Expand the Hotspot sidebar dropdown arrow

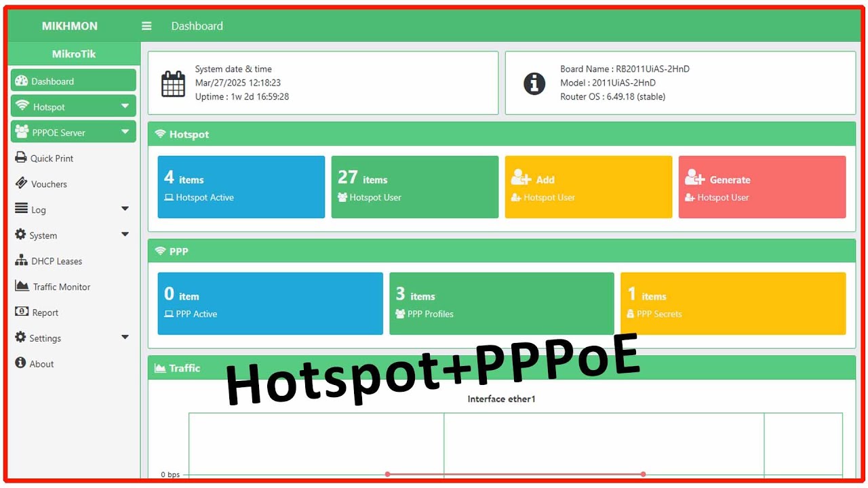[x=125, y=106]
